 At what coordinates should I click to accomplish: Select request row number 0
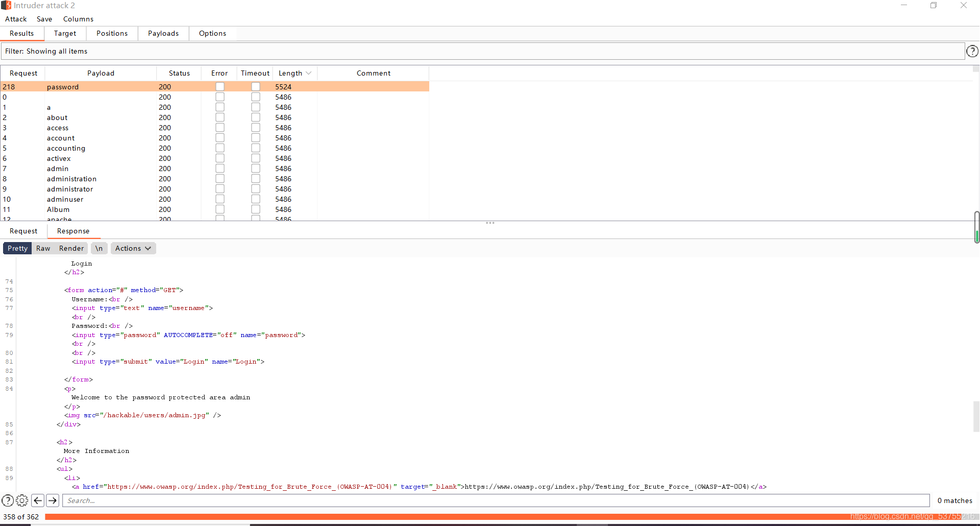click(x=215, y=97)
